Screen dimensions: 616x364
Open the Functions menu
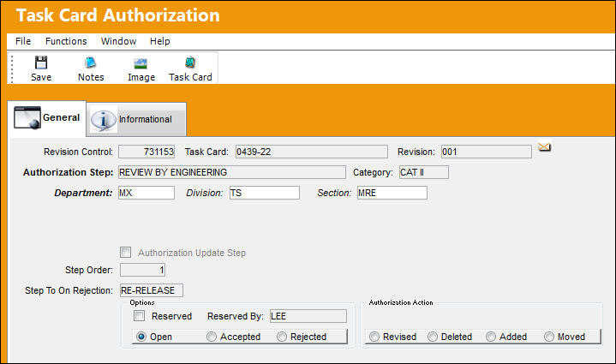[x=66, y=41]
